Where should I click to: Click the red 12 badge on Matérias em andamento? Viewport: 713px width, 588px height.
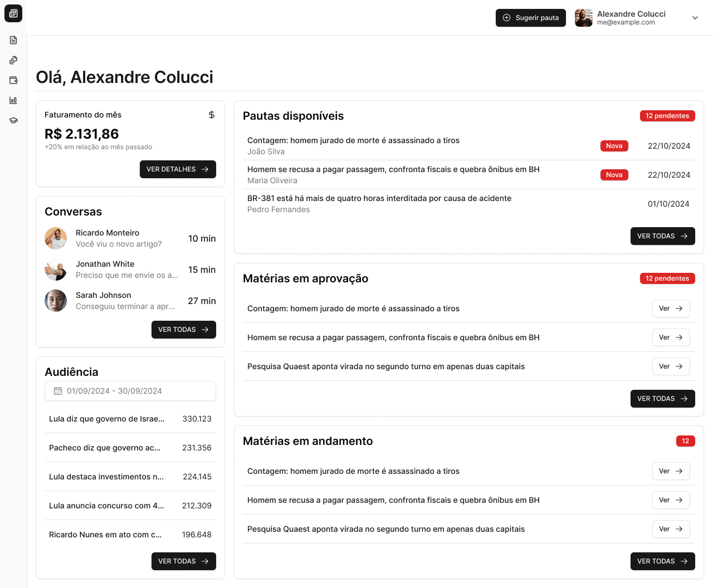point(685,440)
